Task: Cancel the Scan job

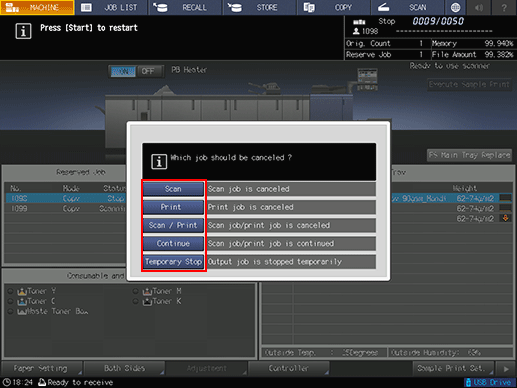Action: [x=173, y=189]
